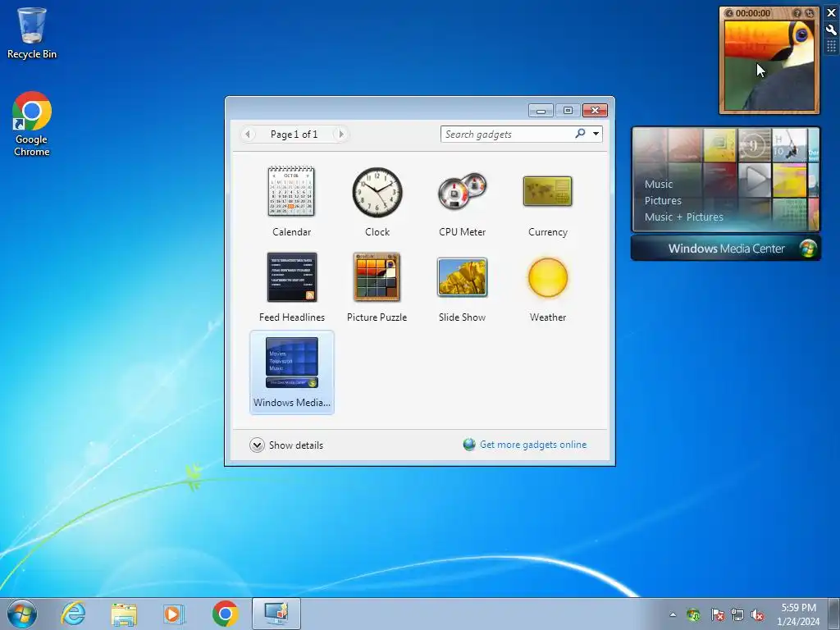
Task: Click the green Windows orb on Media Center bar
Action: tap(808, 249)
